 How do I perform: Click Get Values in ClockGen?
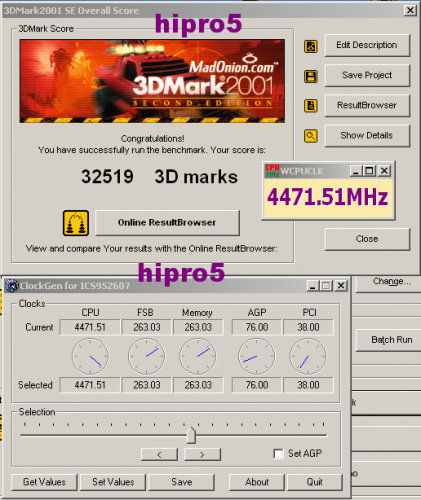[44, 482]
